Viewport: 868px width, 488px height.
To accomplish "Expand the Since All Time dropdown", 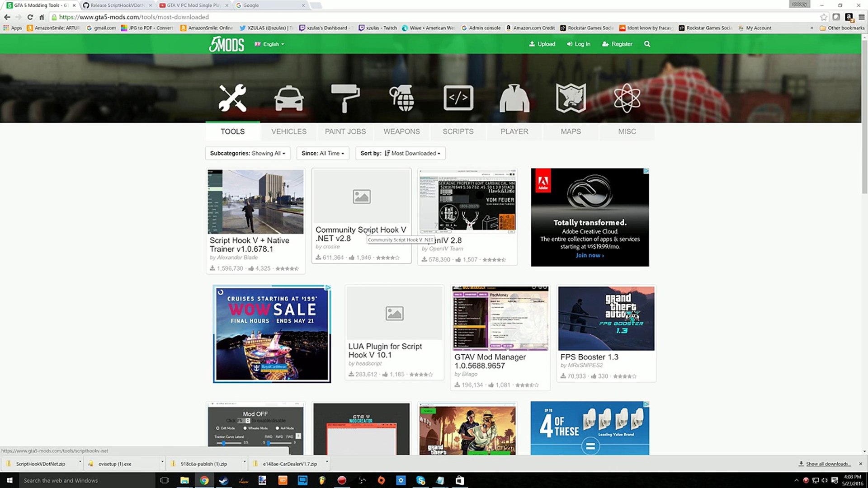I will [x=323, y=153].
